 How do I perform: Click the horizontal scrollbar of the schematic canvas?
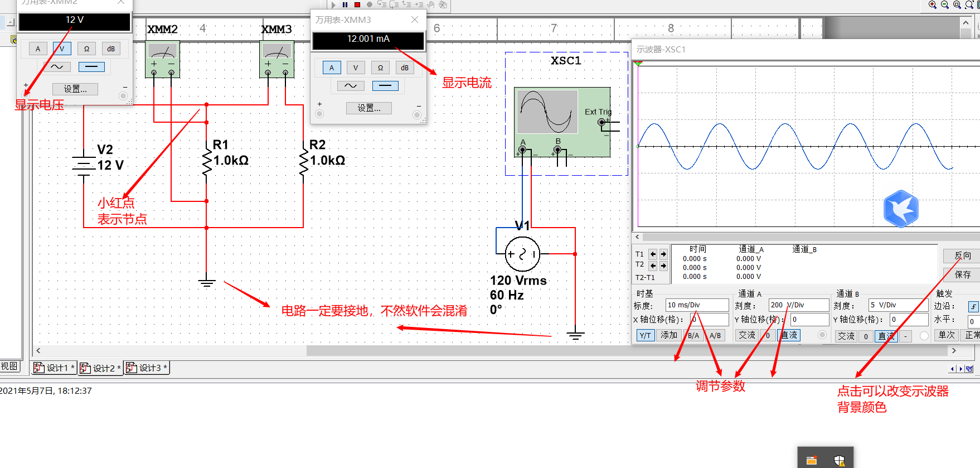coord(496,350)
